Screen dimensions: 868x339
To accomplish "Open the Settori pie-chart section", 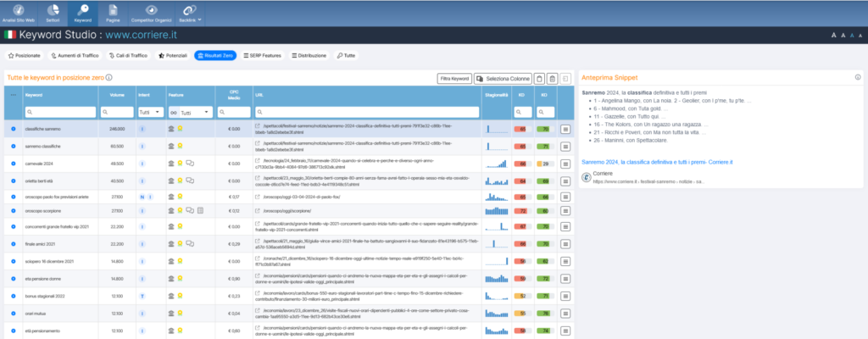I will 53,14.
